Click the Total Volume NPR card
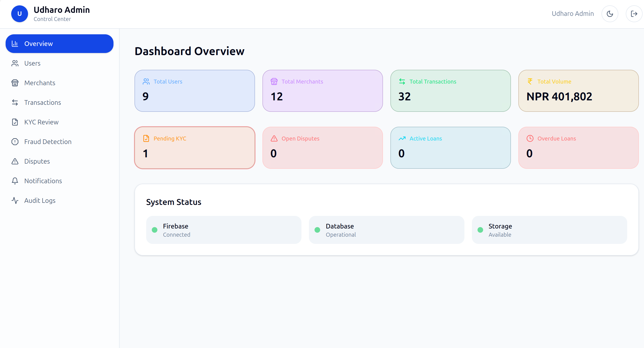644x348 pixels. coord(578,91)
